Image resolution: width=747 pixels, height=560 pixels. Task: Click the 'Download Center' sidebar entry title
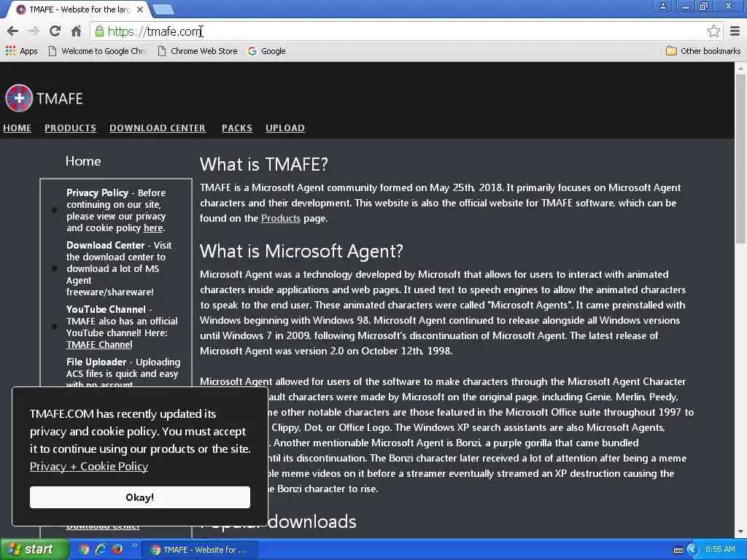105,245
